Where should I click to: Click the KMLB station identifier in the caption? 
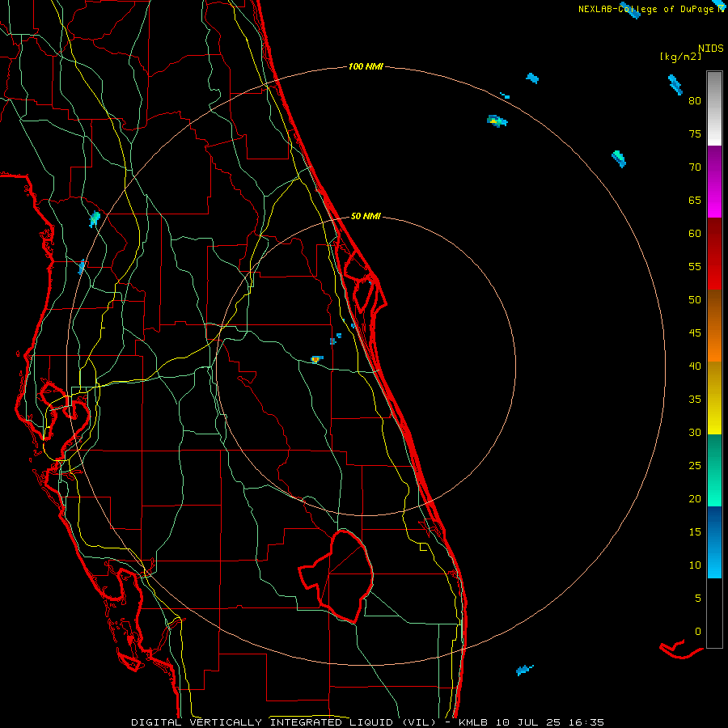click(x=472, y=722)
